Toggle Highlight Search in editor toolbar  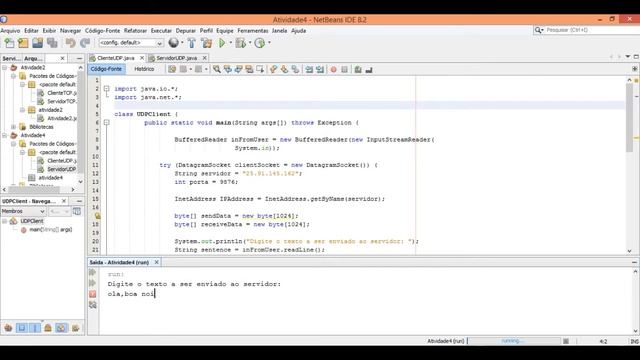point(249,69)
